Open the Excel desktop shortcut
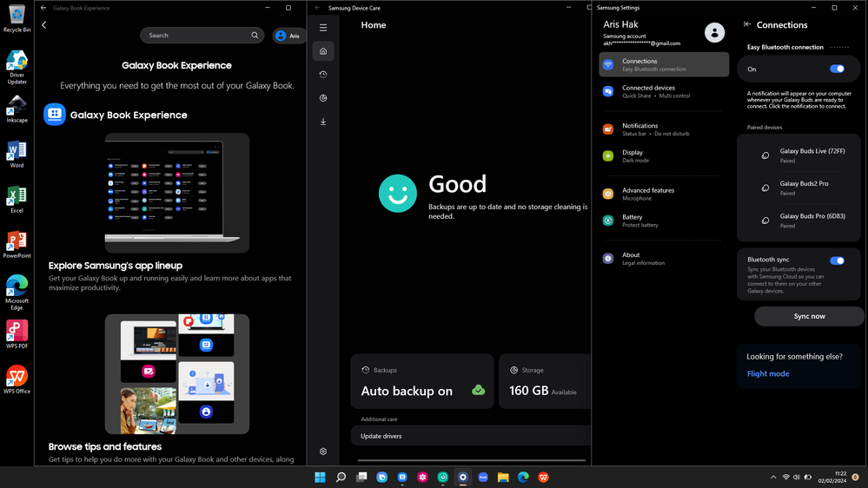 17,199
